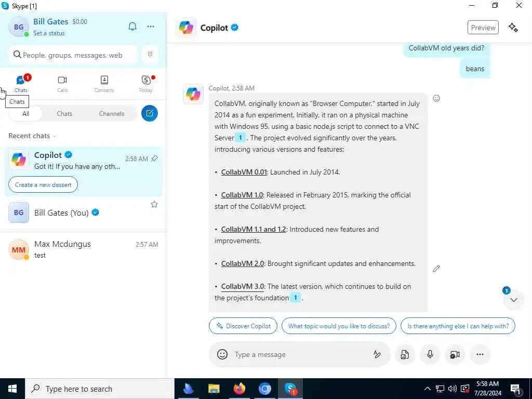Open the Windows Action Center notifications
This screenshot has width=532, height=399.
[x=515, y=389]
